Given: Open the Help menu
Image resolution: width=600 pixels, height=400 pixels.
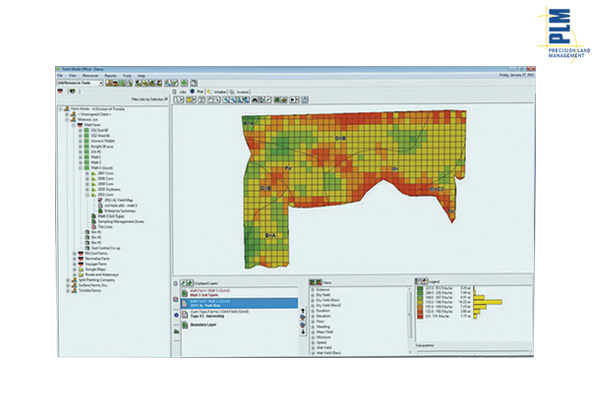Looking at the screenshot, I should coord(141,76).
